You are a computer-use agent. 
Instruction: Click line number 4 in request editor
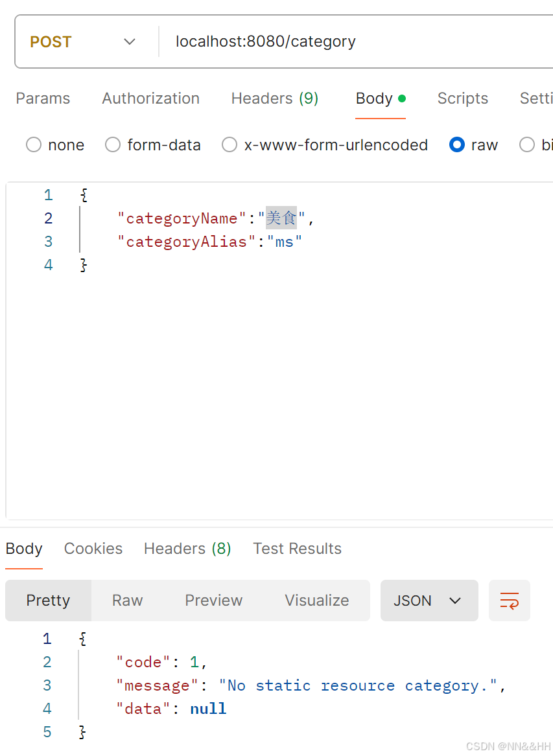[48, 265]
